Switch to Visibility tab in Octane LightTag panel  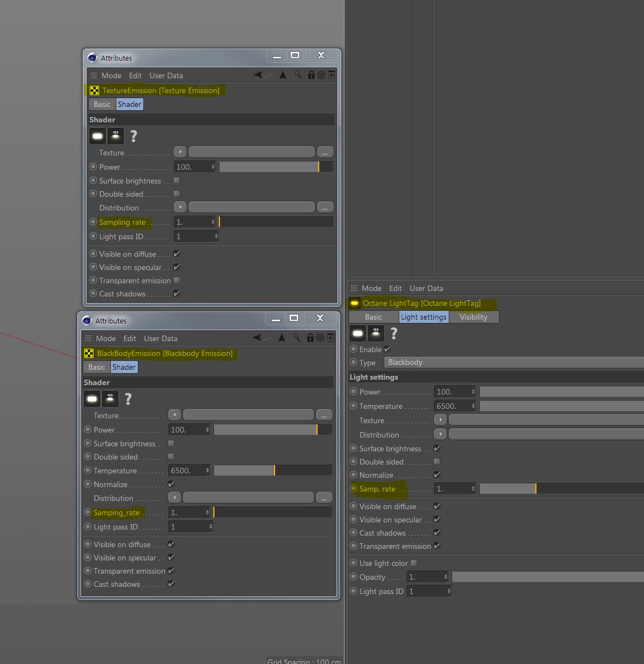tap(474, 317)
